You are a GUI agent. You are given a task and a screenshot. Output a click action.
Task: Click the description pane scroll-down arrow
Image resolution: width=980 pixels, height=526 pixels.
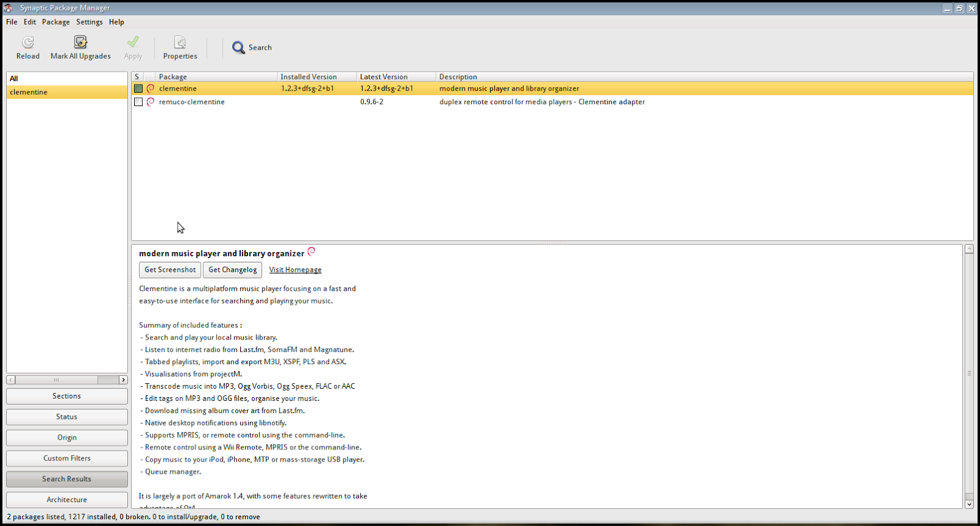(969, 504)
